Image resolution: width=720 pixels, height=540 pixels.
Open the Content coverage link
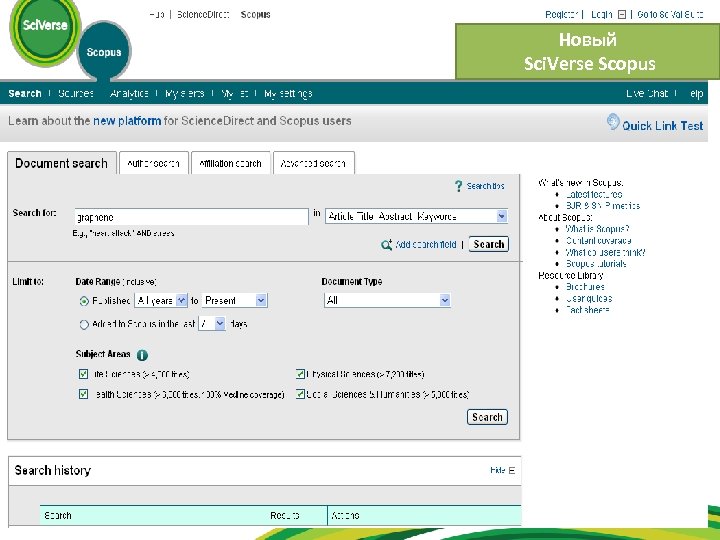coord(598,241)
